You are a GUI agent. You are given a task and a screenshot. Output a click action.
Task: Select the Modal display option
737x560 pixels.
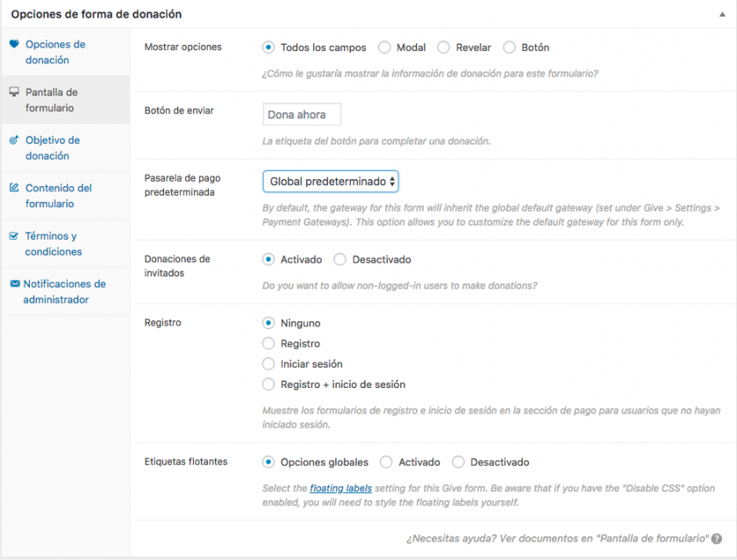(385, 47)
